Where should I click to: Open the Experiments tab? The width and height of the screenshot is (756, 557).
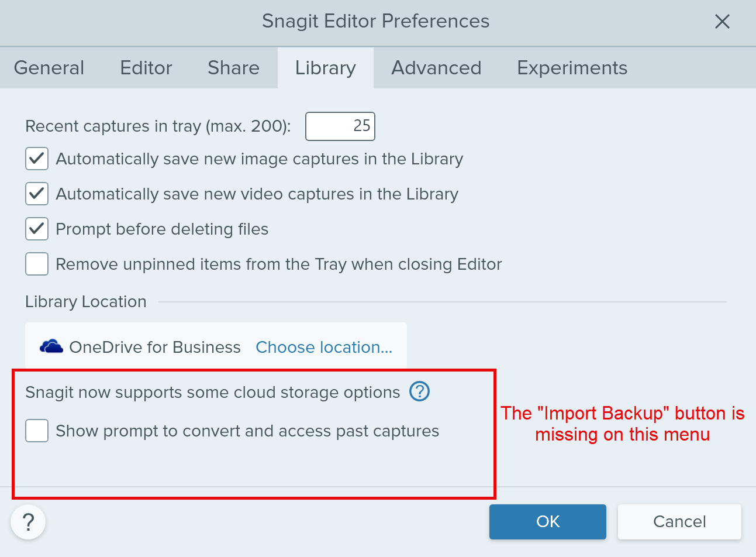(x=572, y=68)
